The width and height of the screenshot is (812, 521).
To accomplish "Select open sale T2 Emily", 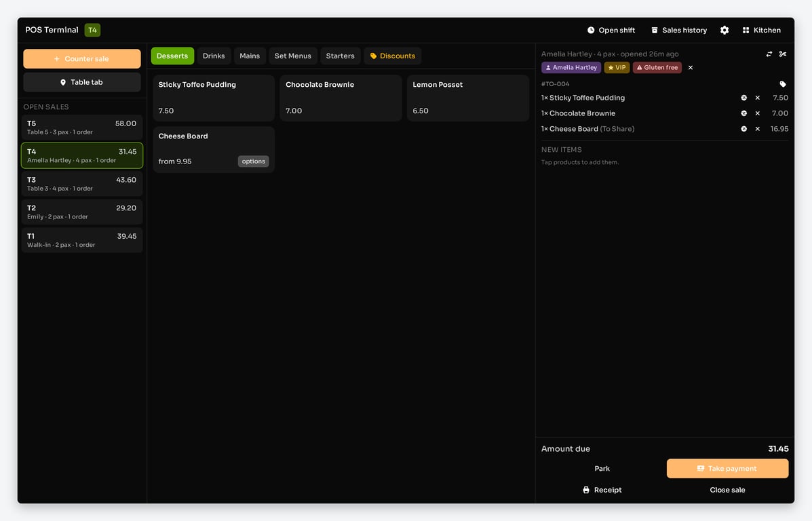I will (82, 212).
